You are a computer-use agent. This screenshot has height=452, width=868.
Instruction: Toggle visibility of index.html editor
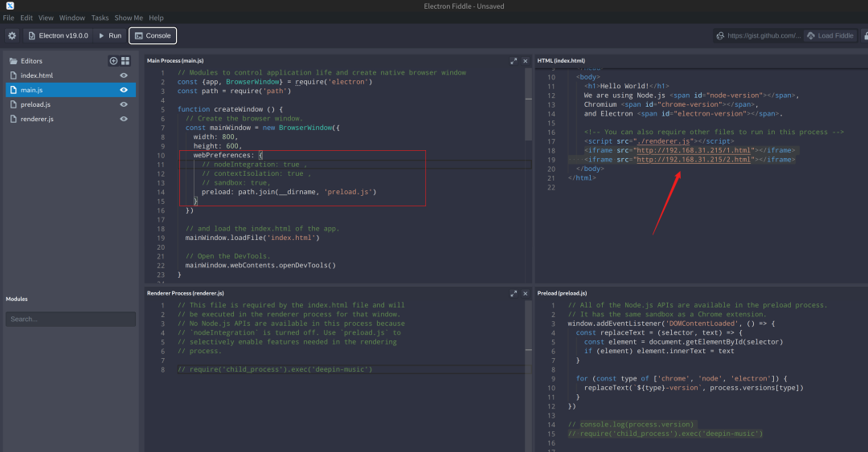(x=124, y=75)
